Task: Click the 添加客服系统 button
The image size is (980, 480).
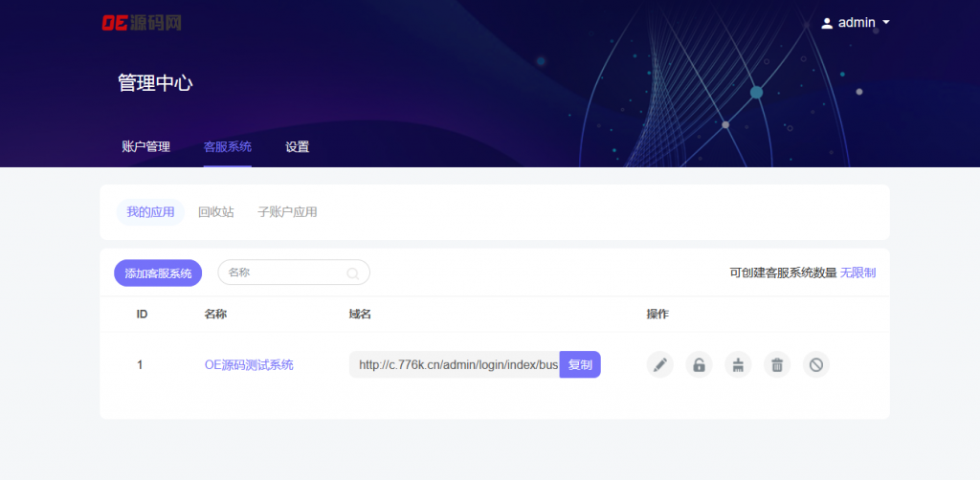Action: click(x=158, y=273)
